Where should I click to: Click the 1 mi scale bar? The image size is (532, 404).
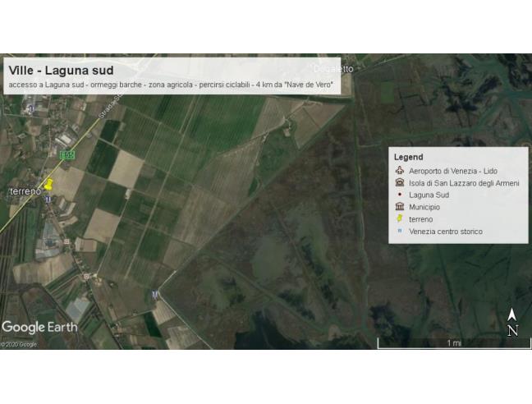pos(452,341)
